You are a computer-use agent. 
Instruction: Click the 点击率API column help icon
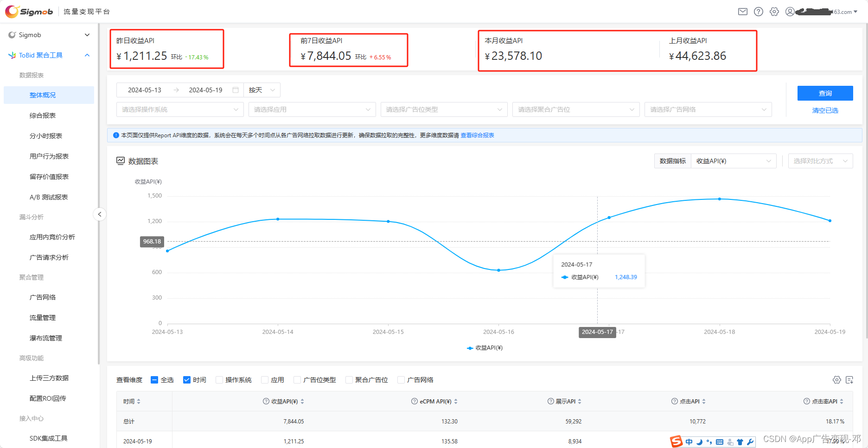(807, 401)
